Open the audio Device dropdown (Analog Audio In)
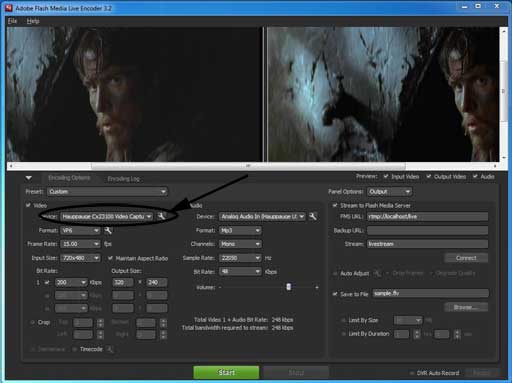The height and width of the screenshot is (383, 512). [x=262, y=216]
